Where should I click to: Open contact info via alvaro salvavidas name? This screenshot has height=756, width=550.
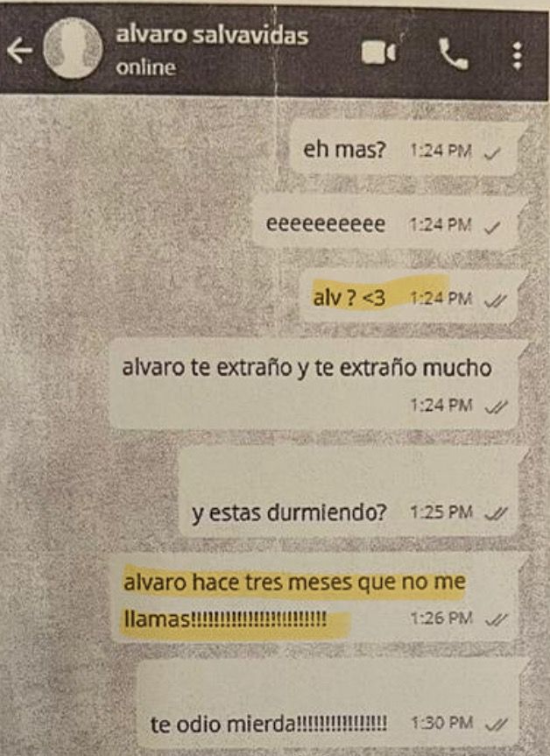pyautogui.click(x=212, y=35)
